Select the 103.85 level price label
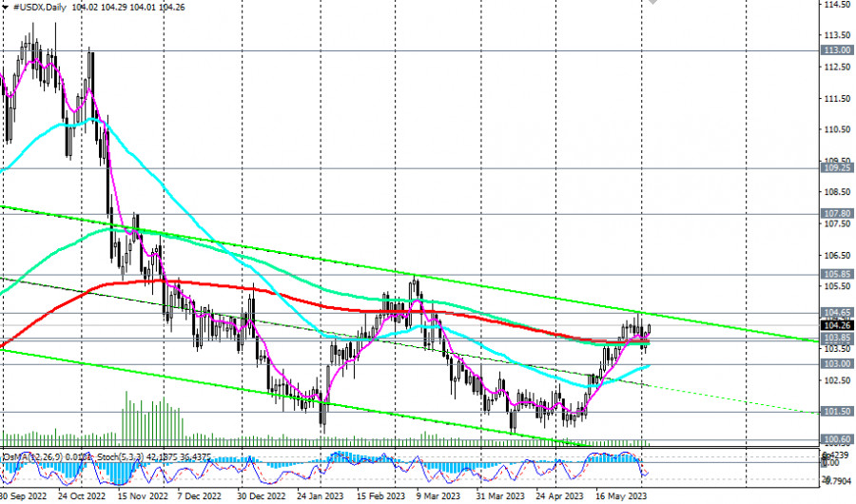Viewport: 856px width, 504px height. [837, 338]
